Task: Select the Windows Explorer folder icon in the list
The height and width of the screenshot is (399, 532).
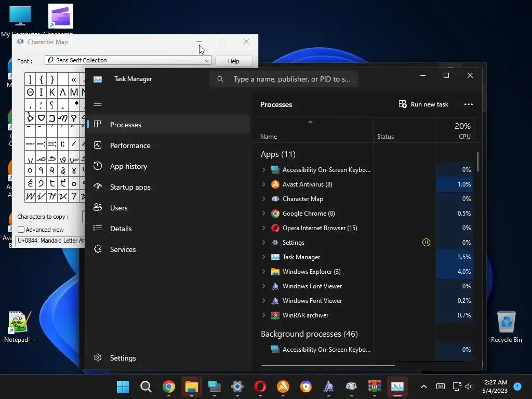Action: tap(275, 272)
